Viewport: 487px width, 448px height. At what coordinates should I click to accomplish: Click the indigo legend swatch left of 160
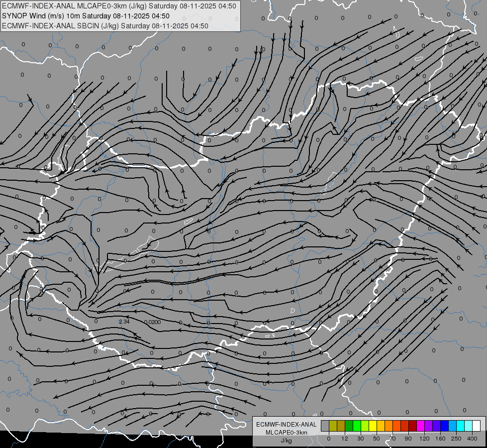[x=437, y=426]
